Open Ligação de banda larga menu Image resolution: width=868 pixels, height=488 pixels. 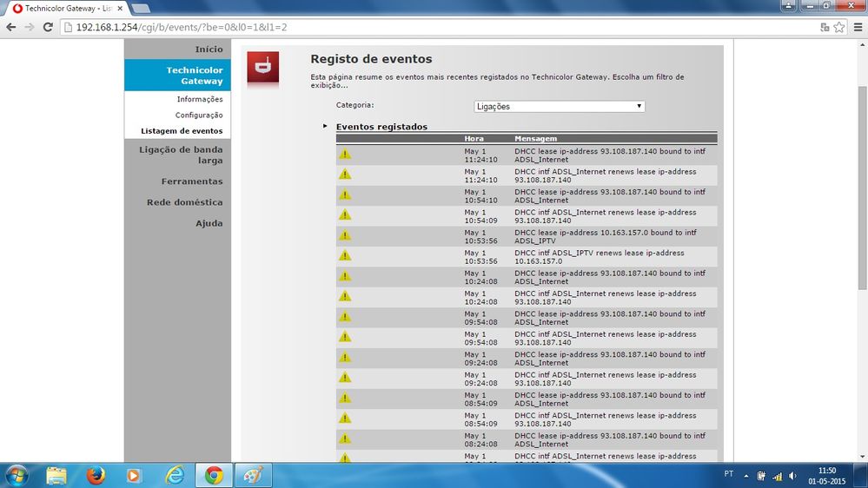[x=181, y=155]
